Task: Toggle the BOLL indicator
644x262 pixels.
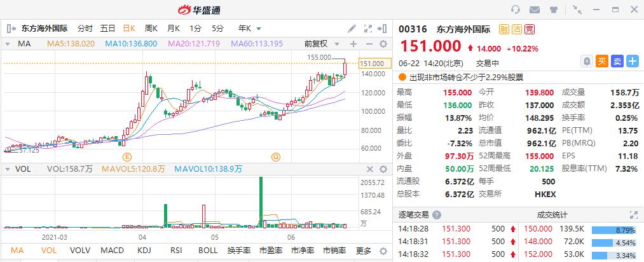Action: (207, 251)
